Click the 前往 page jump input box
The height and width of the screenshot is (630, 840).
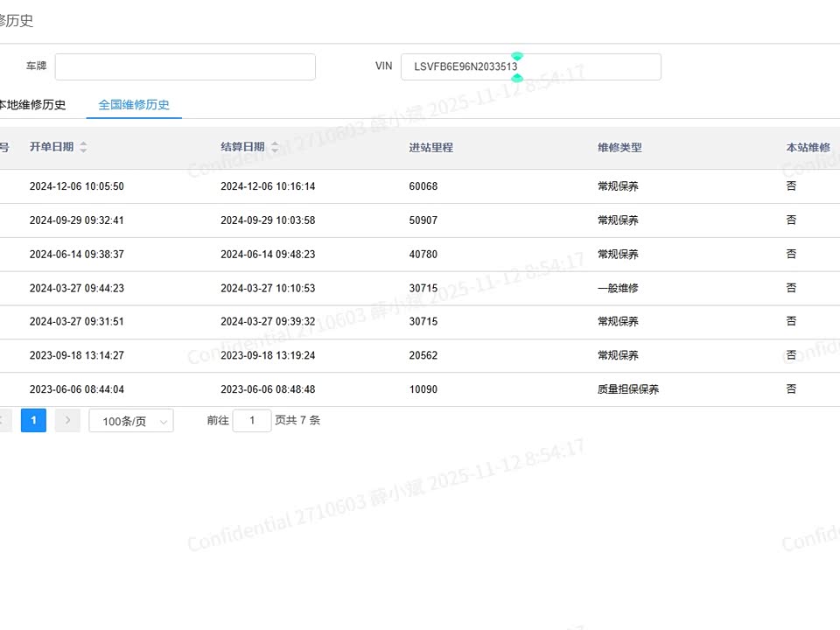(252, 421)
